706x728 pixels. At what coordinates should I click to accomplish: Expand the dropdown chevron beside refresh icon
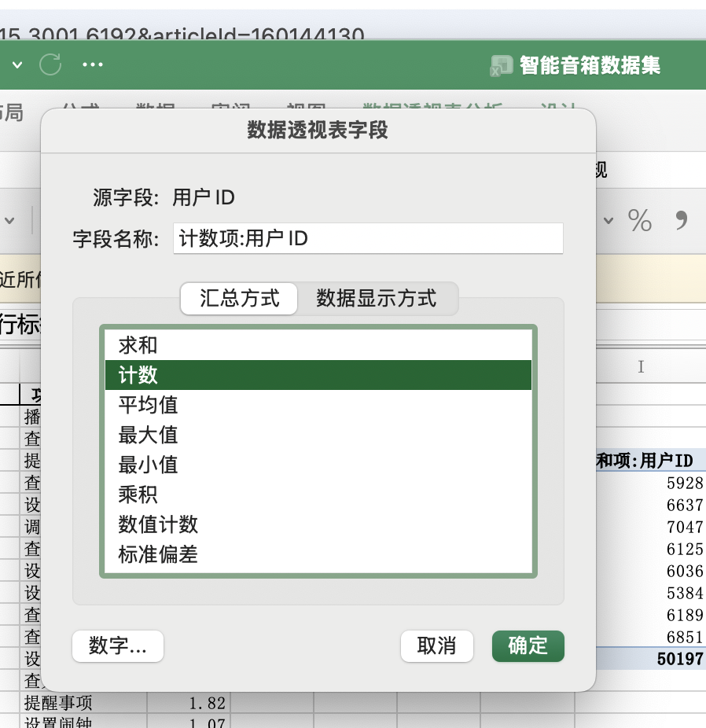tap(17, 64)
